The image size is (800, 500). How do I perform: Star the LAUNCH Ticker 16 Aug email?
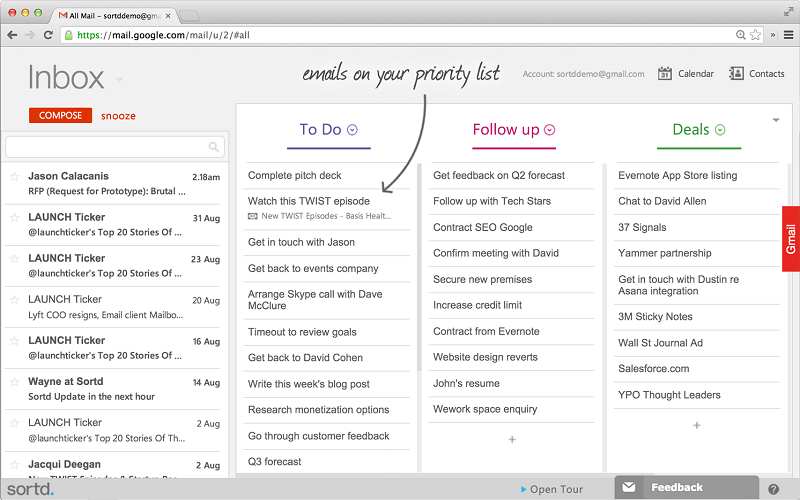pos(15,341)
